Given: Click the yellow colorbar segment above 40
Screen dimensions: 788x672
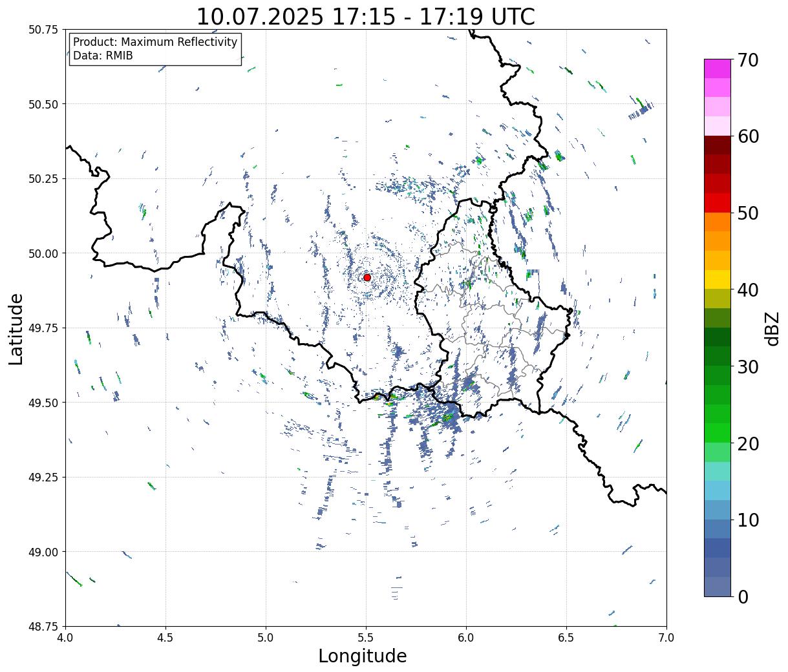Looking at the screenshot, I should [x=718, y=279].
